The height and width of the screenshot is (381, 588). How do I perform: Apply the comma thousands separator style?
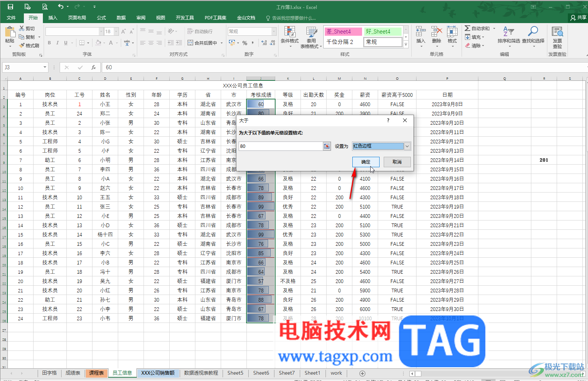(x=253, y=43)
